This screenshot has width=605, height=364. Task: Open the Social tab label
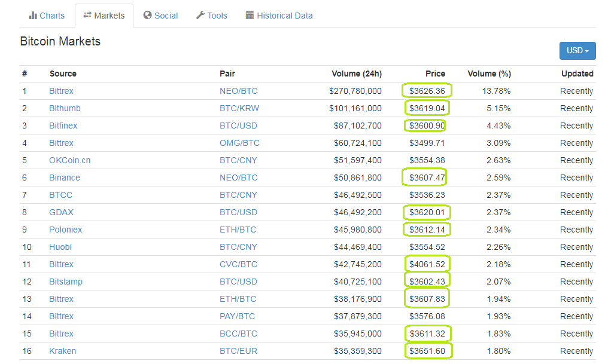[166, 16]
